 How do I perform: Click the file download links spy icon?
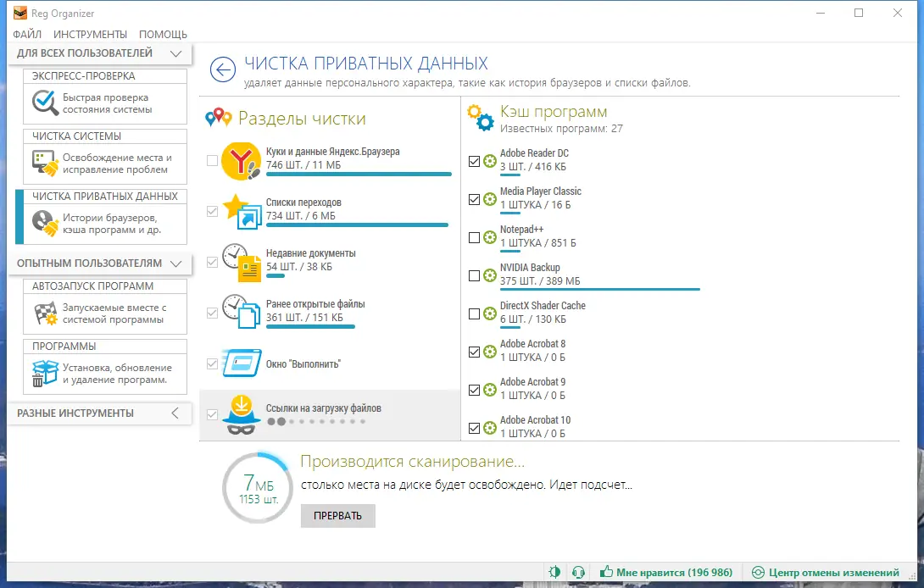pos(242,415)
